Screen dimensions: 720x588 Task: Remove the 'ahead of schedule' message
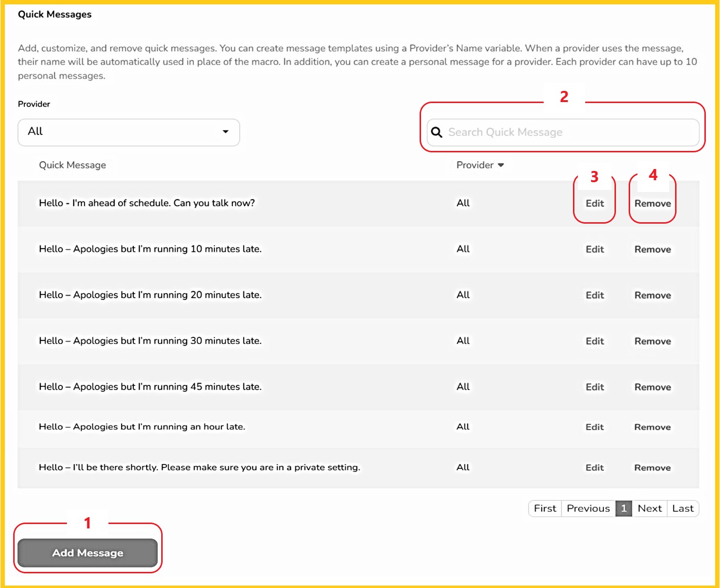[652, 203]
